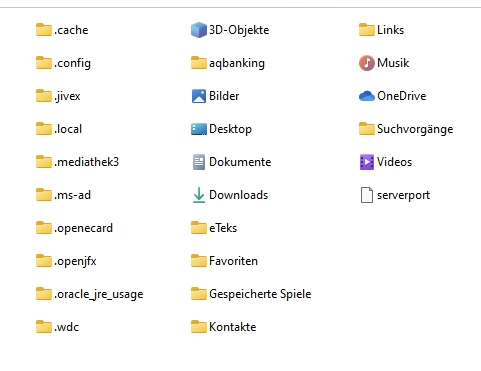
Task: Select the OneDrive cloud icon
Action: click(367, 96)
